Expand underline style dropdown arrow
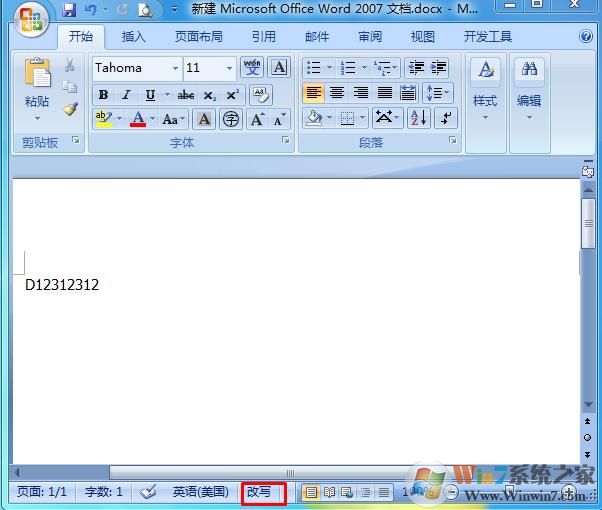 [167, 94]
